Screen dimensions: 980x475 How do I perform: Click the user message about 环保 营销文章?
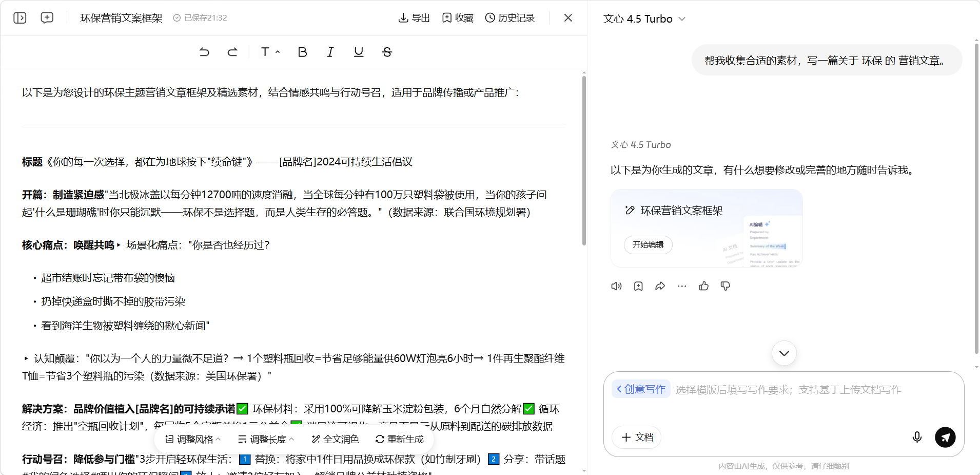[826, 61]
